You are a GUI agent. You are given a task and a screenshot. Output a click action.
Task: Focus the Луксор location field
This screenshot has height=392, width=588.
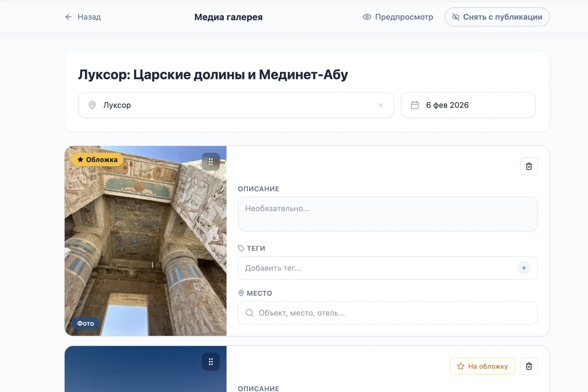236,105
